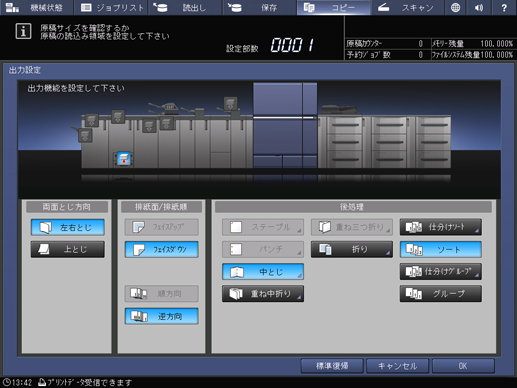This screenshot has height=388, width=517.
Task: Switch to the ジョブリスト tab
Action: tap(112, 7)
